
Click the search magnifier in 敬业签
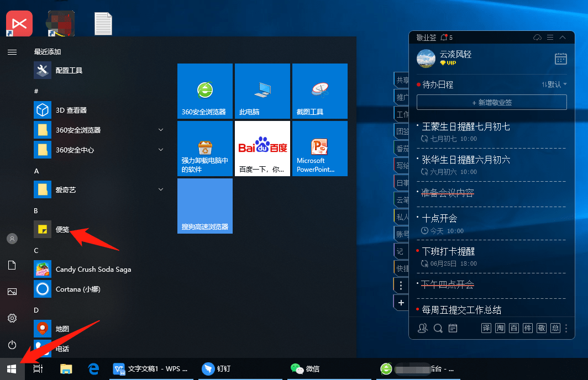438,328
